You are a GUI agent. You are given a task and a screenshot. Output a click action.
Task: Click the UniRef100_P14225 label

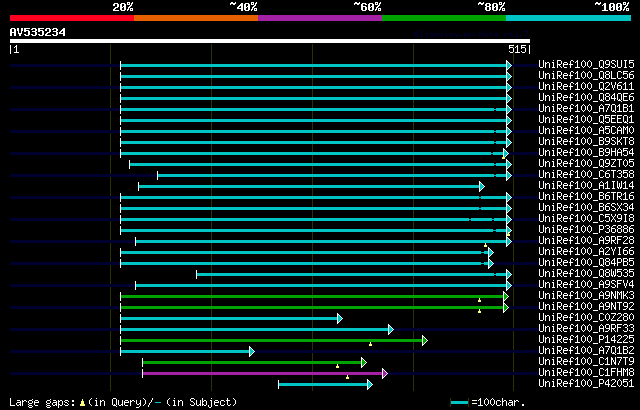[586, 340]
